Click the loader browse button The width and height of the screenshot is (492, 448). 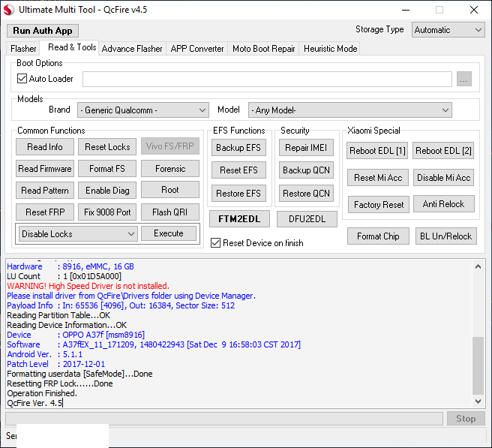463,79
